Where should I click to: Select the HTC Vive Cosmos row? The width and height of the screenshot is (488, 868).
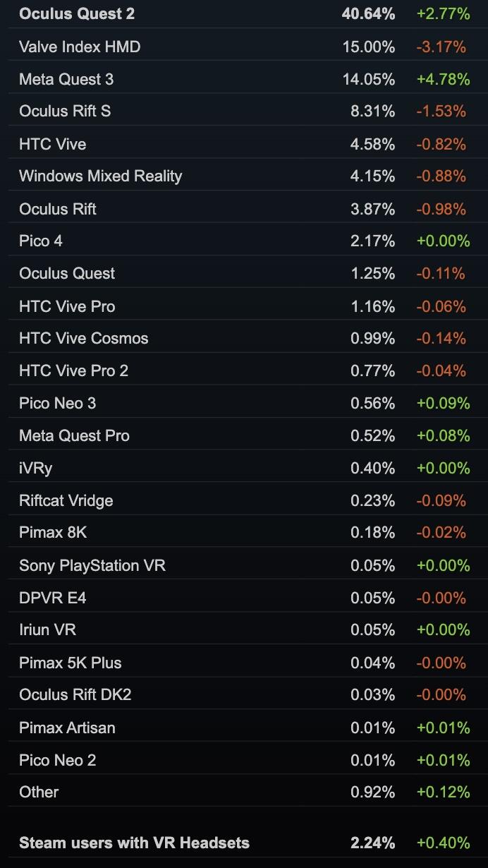(x=84, y=338)
